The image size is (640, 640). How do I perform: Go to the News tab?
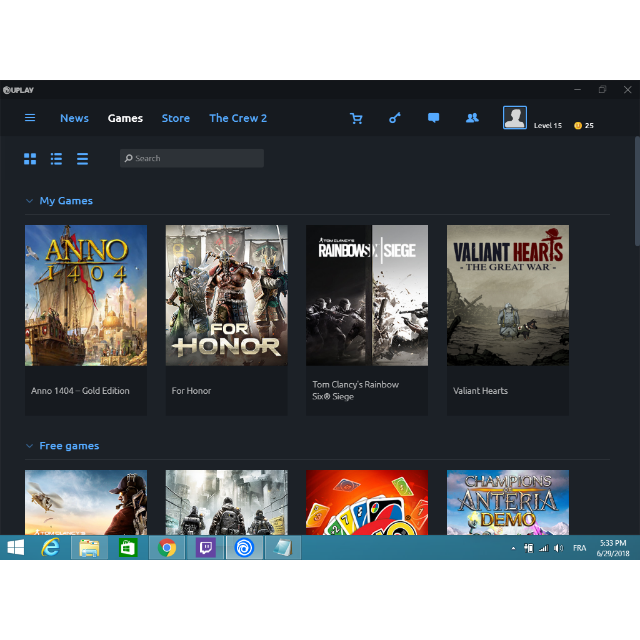74,118
